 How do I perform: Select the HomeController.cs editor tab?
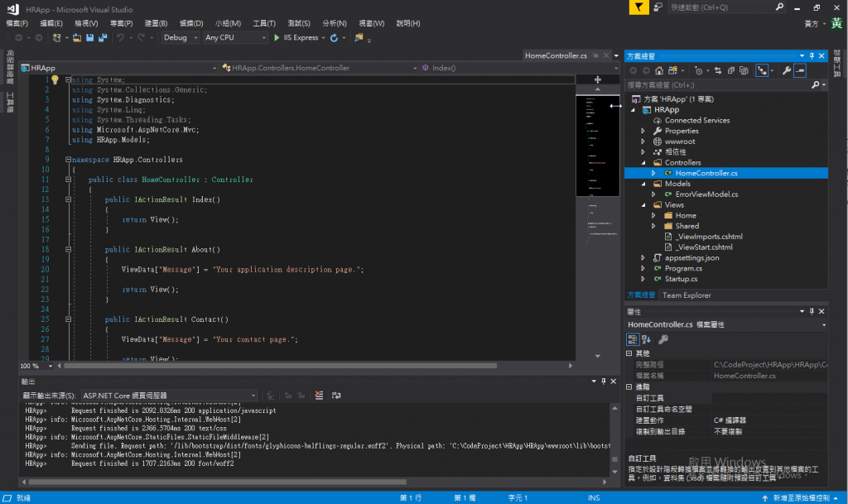coord(556,55)
